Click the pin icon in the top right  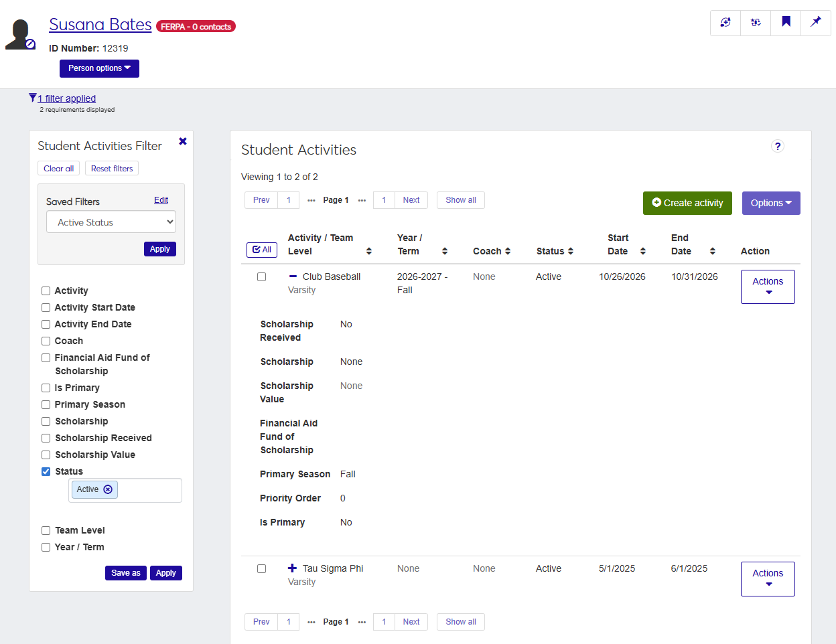pos(815,22)
